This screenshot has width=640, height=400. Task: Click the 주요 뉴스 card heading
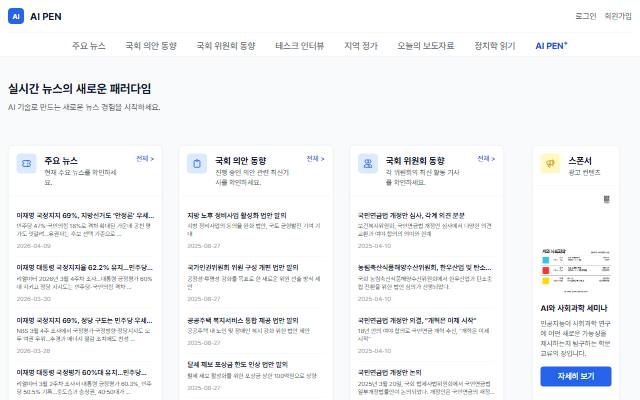point(61,160)
